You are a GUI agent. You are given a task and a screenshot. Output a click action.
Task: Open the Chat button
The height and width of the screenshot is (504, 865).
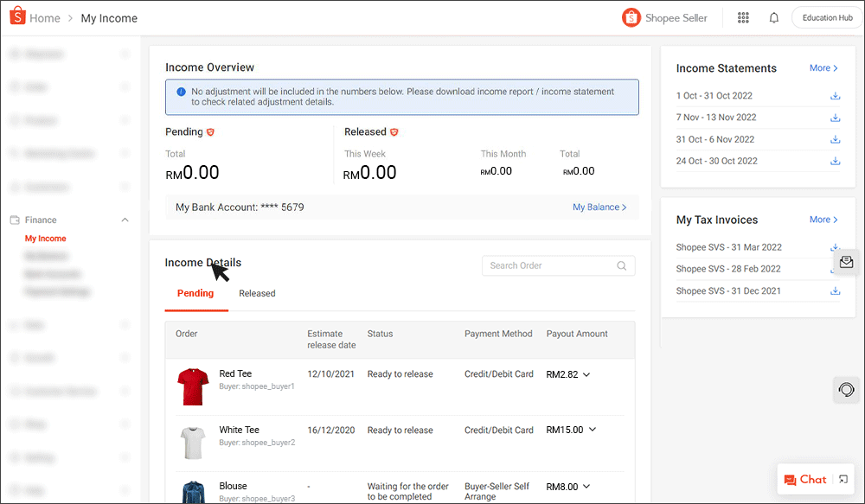tap(805, 480)
